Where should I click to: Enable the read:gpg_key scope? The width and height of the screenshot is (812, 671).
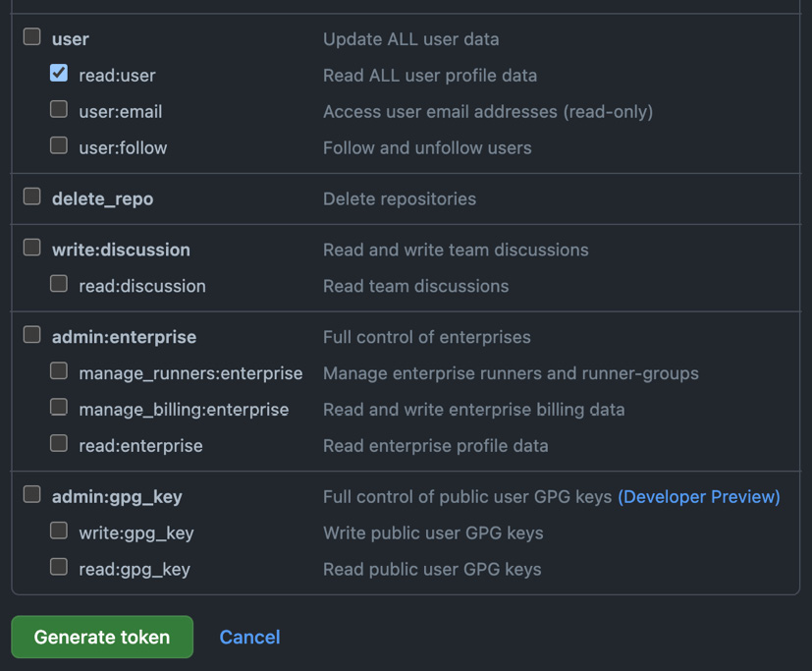[x=58, y=568]
